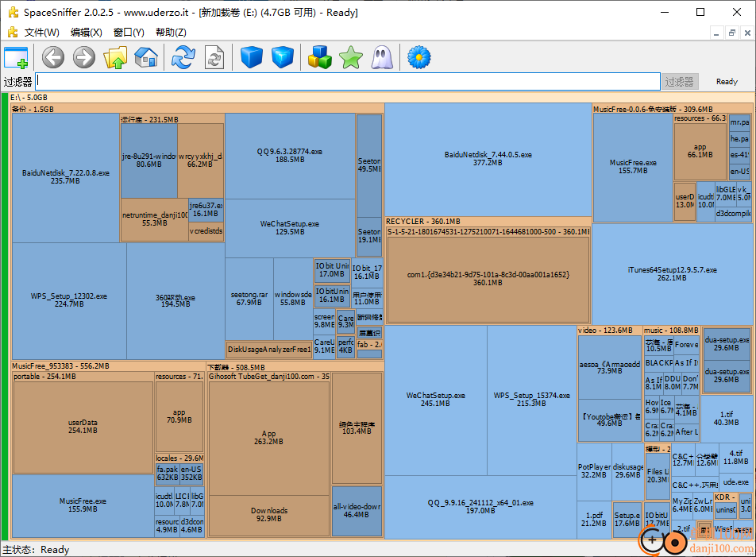Click the blue flower toolbar icon
The height and width of the screenshot is (557, 756).
tap(419, 57)
